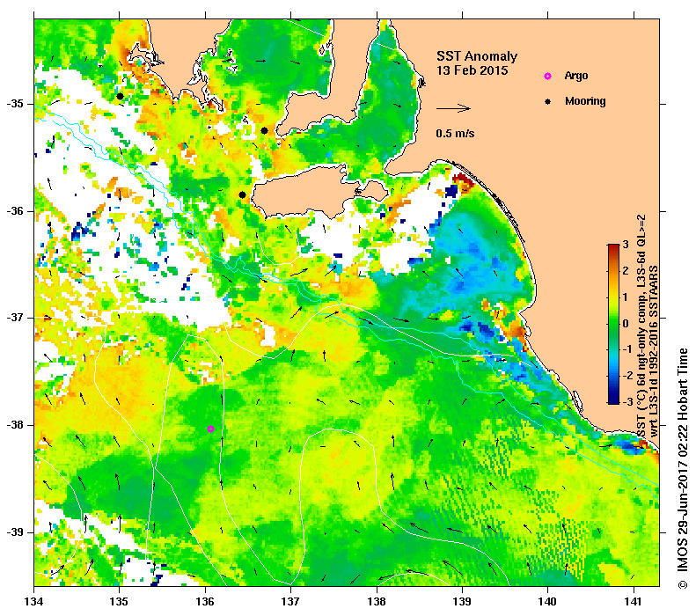The width and height of the screenshot is (696, 616).
Task: Click the dark red top of the color bar
Action: point(613,246)
